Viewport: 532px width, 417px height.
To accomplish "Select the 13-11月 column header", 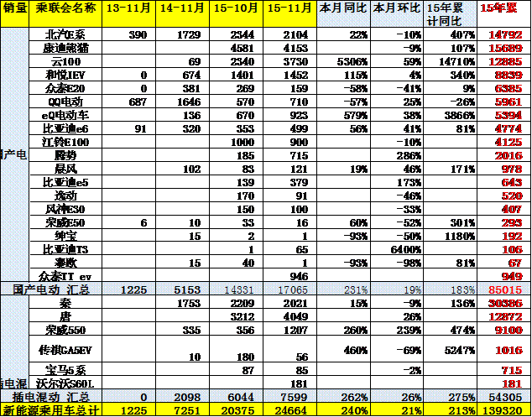I will 128,13.
